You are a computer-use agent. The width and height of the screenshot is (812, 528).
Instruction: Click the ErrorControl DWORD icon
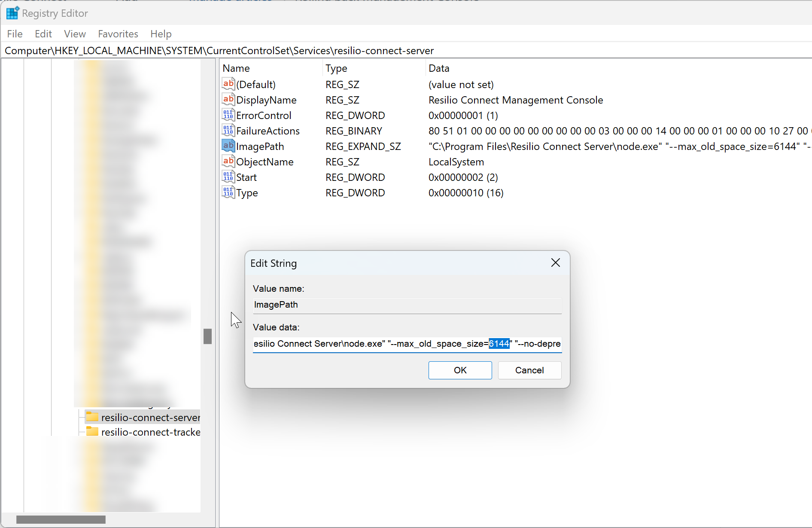228,115
